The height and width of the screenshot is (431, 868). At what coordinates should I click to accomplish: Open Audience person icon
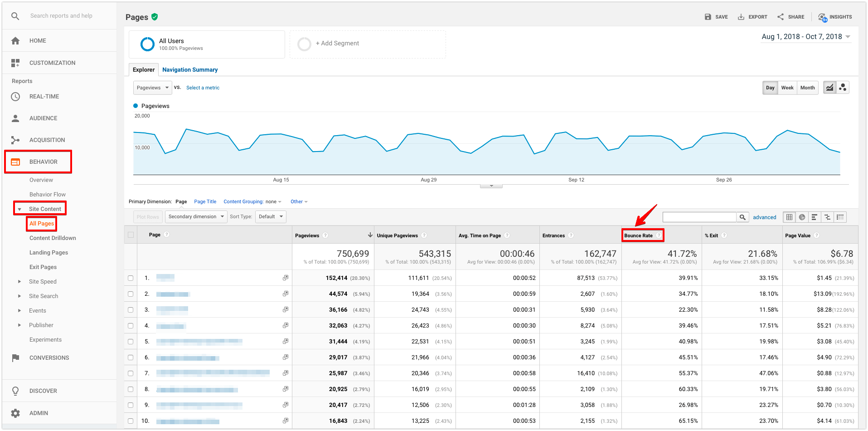click(x=15, y=118)
